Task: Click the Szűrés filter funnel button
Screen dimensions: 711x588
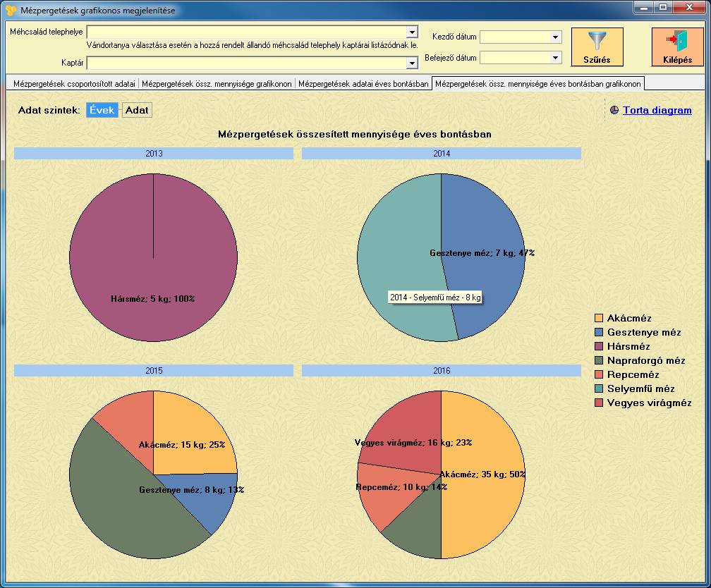Action: tap(597, 47)
